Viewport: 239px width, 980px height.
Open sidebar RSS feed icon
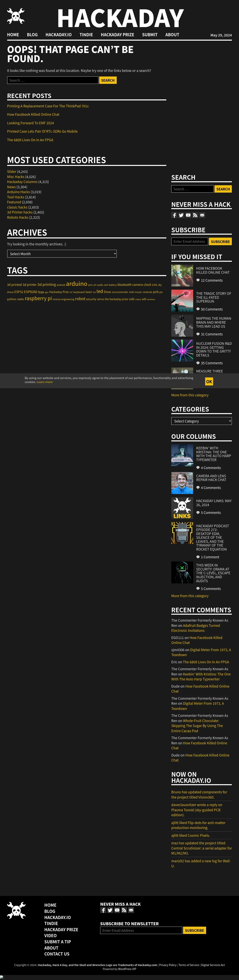[x=195, y=215]
